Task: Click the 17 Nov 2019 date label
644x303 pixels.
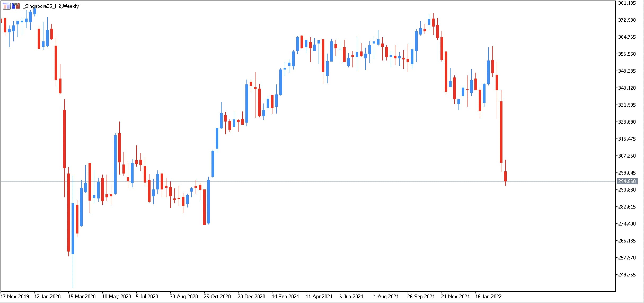Action: tap(15, 296)
